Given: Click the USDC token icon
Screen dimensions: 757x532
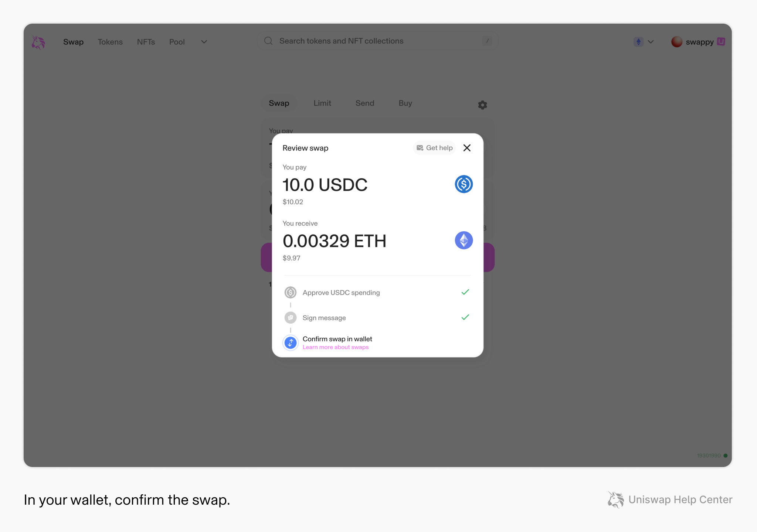Looking at the screenshot, I should tap(464, 184).
